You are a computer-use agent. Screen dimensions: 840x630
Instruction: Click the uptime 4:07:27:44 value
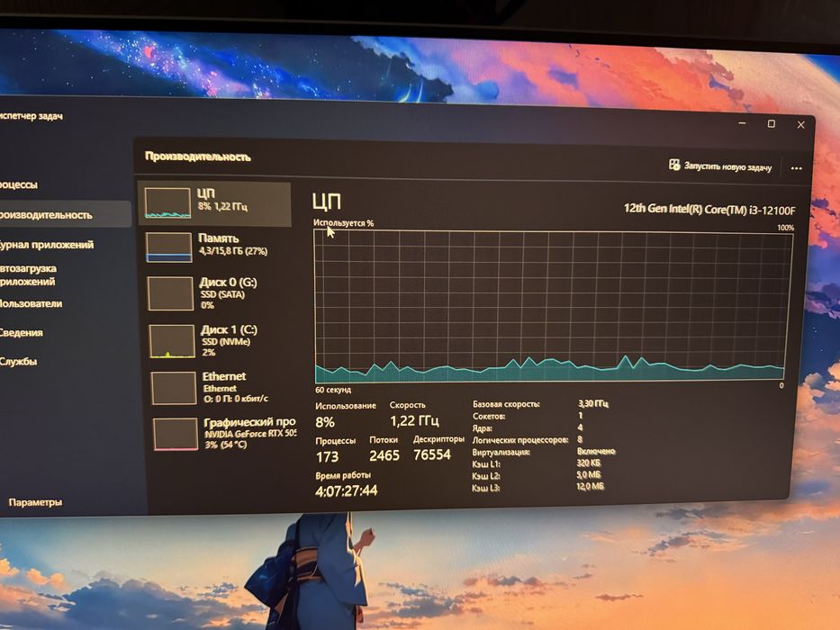[x=346, y=490]
